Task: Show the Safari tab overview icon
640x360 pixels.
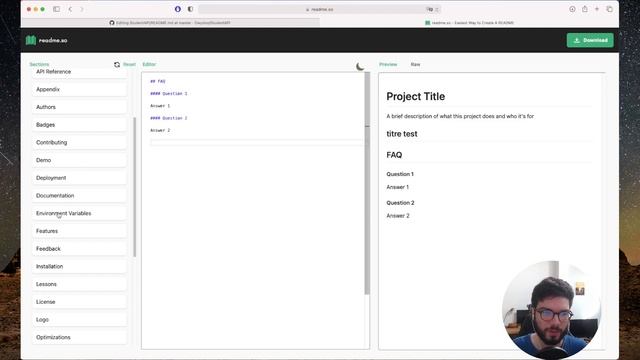Action: pyautogui.click(x=609, y=9)
